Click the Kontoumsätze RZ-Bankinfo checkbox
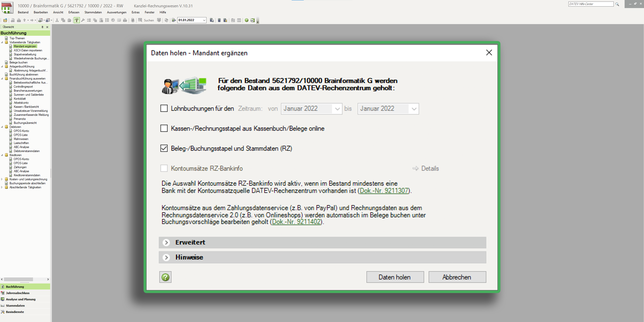 coord(164,168)
